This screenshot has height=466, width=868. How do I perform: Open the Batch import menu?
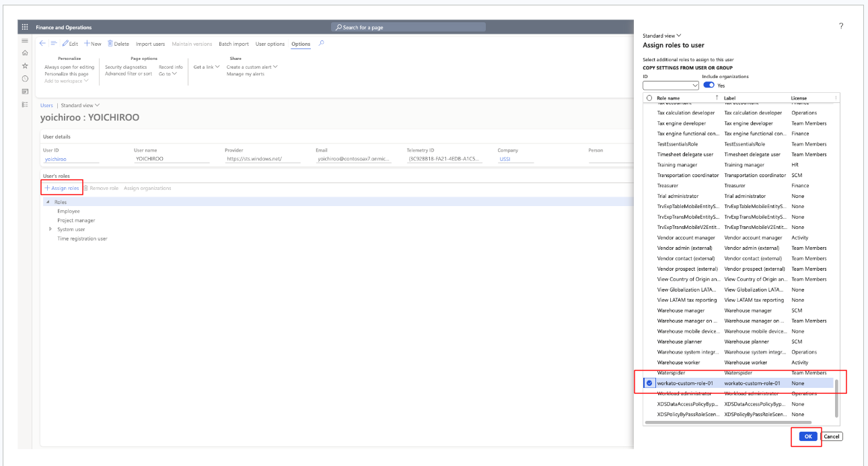[233, 44]
